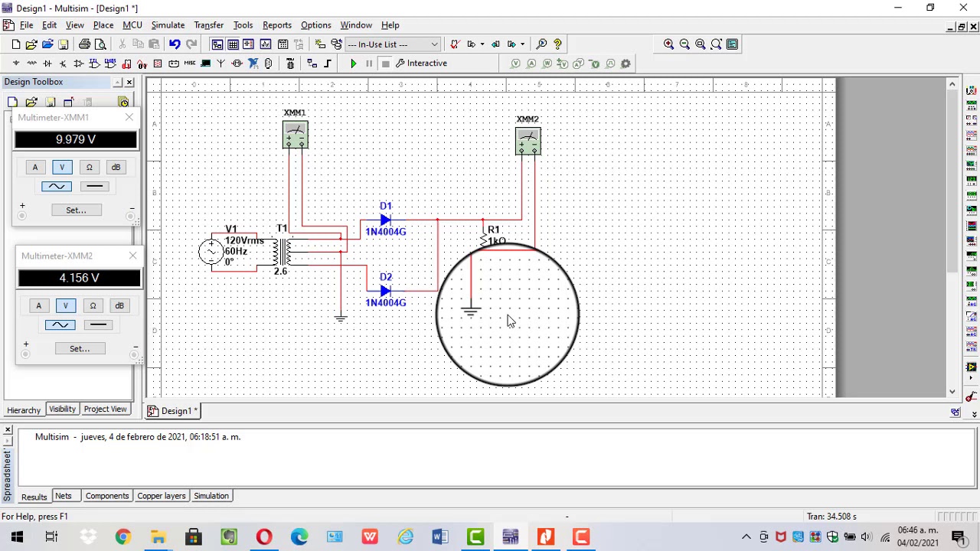Viewport: 980px width, 551px height.
Task: Open the Place menu
Action: point(103,25)
